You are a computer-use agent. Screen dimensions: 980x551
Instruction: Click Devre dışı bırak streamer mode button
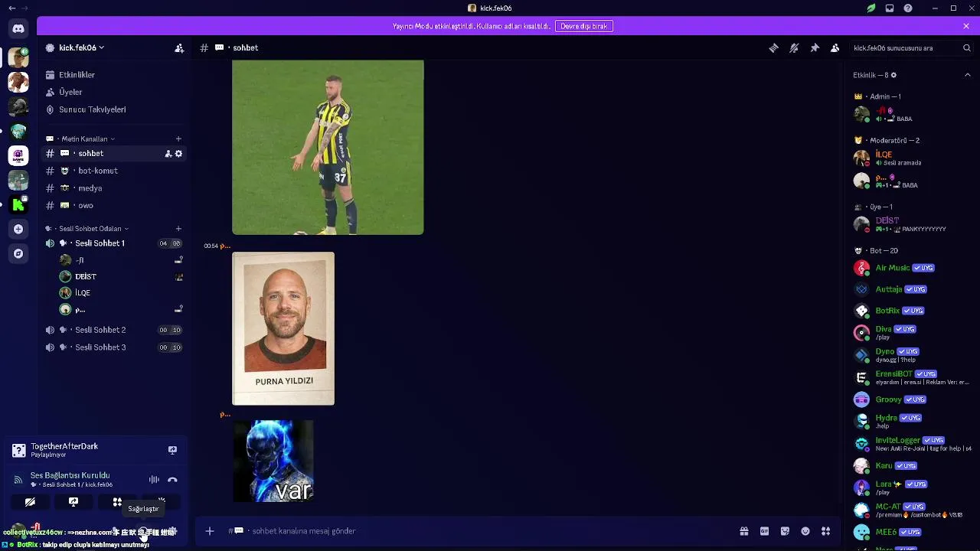point(584,26)
